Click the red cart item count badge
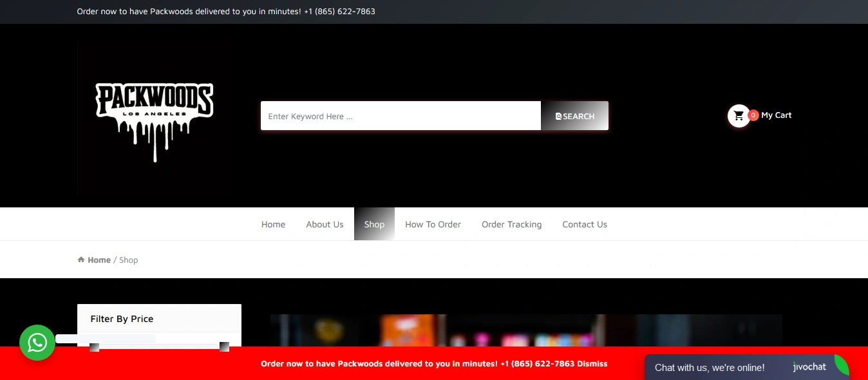 pos(753,116)
